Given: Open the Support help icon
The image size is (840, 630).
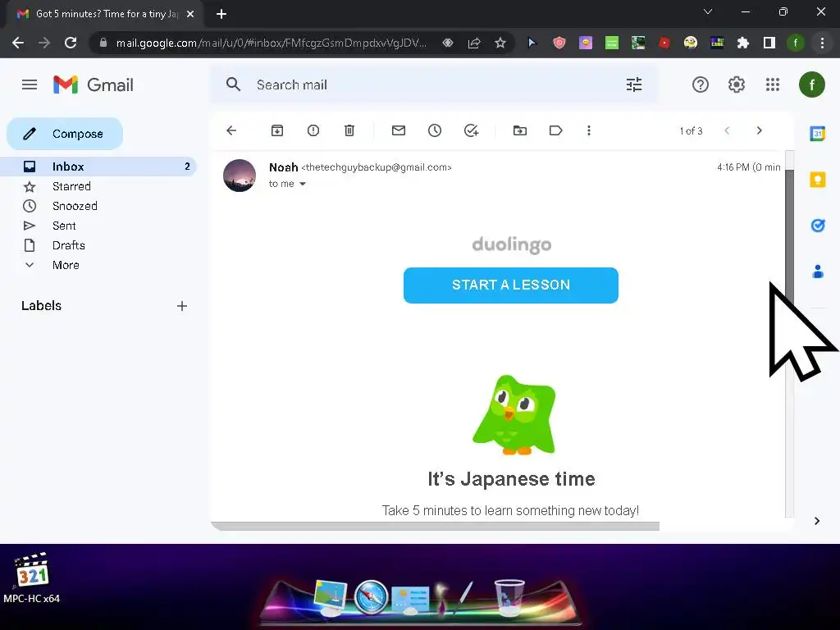Looking at the screenshot, I should click(701, 84).
